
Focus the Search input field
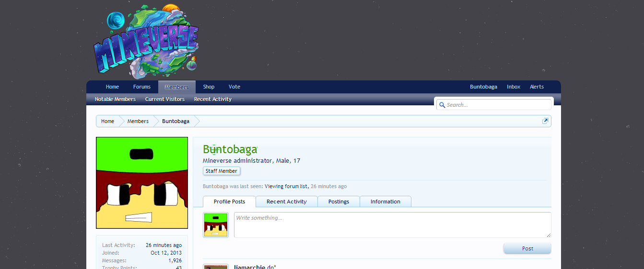(494, 105)
